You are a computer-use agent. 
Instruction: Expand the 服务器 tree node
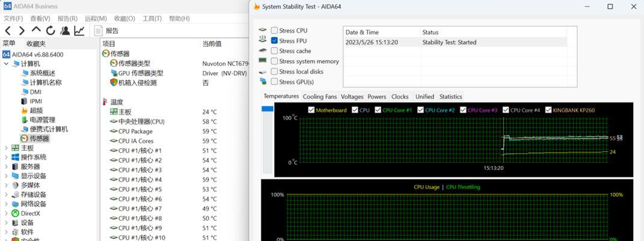pos(6,166)
